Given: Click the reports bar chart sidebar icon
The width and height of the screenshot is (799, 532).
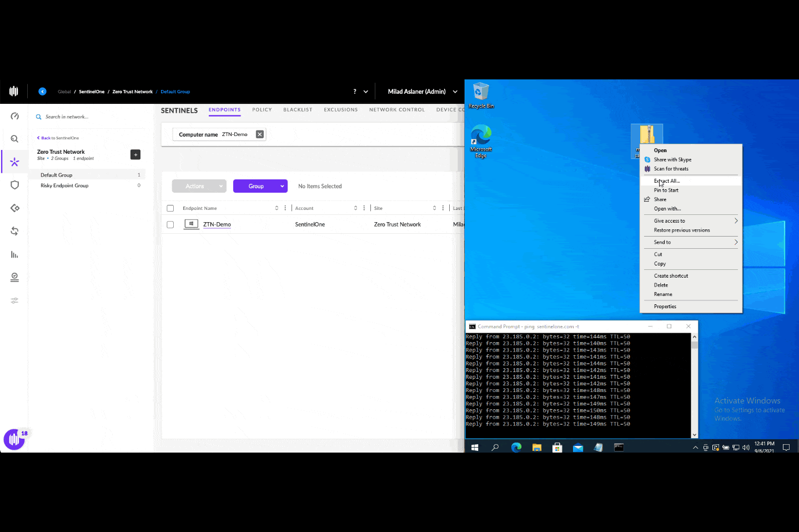Looking at the screenshot, I should [15, 254].
